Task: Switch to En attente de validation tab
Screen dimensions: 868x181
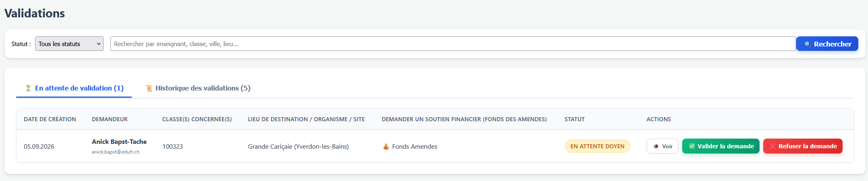Action: 74,88
